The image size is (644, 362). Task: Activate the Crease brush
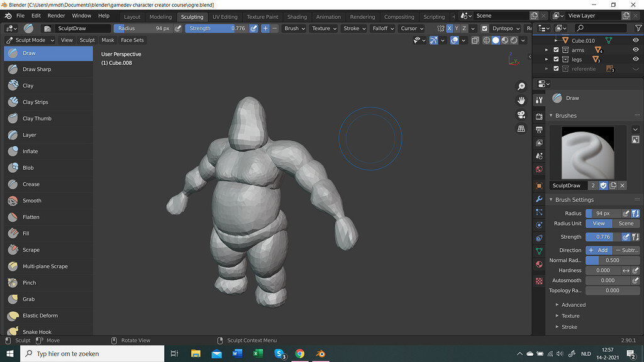point(31,184)
